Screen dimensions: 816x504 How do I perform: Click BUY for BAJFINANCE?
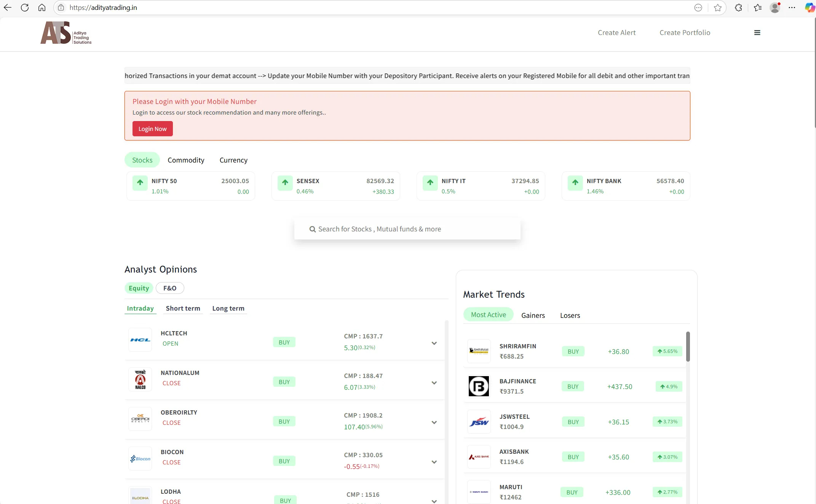[573, 386]
